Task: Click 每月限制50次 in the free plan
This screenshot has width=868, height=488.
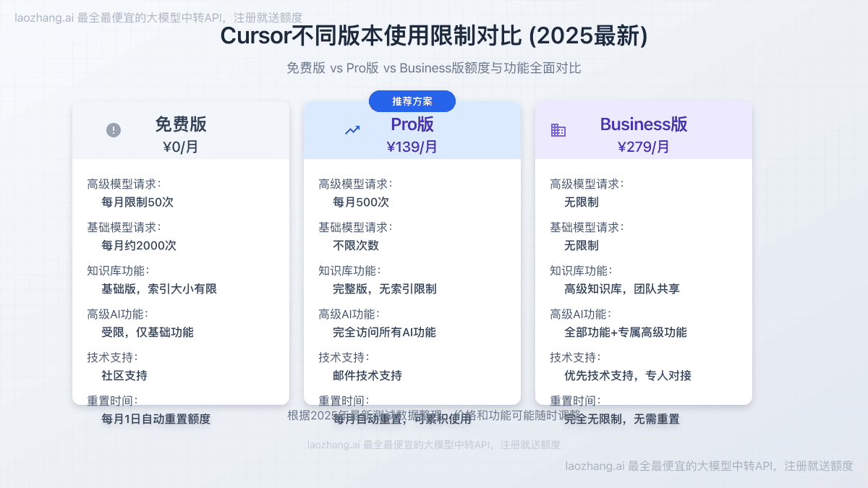Action: (x=137, y=202)
